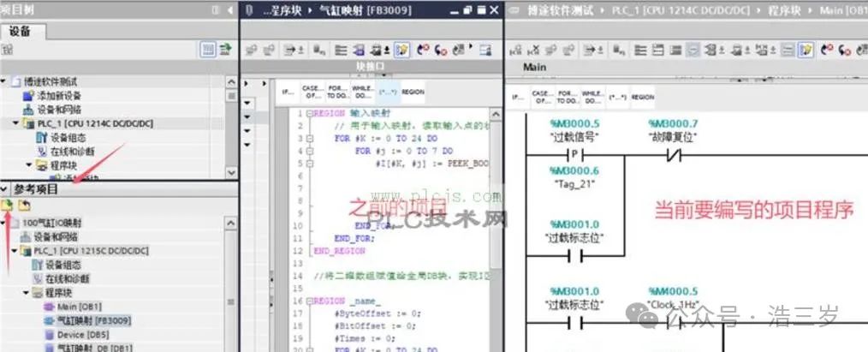Insert CASE OF template in Main editor
Screen dimensions: 868x352
(x=542, y=97)
